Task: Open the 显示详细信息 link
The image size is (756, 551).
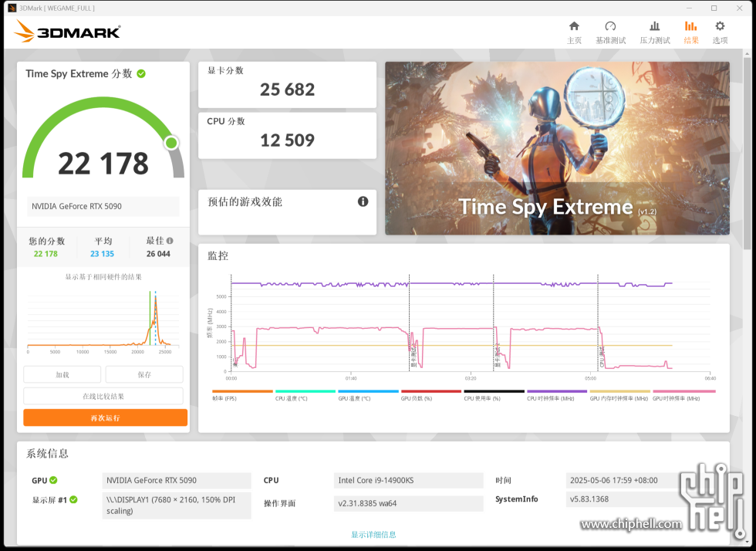Action: point(373,534)
